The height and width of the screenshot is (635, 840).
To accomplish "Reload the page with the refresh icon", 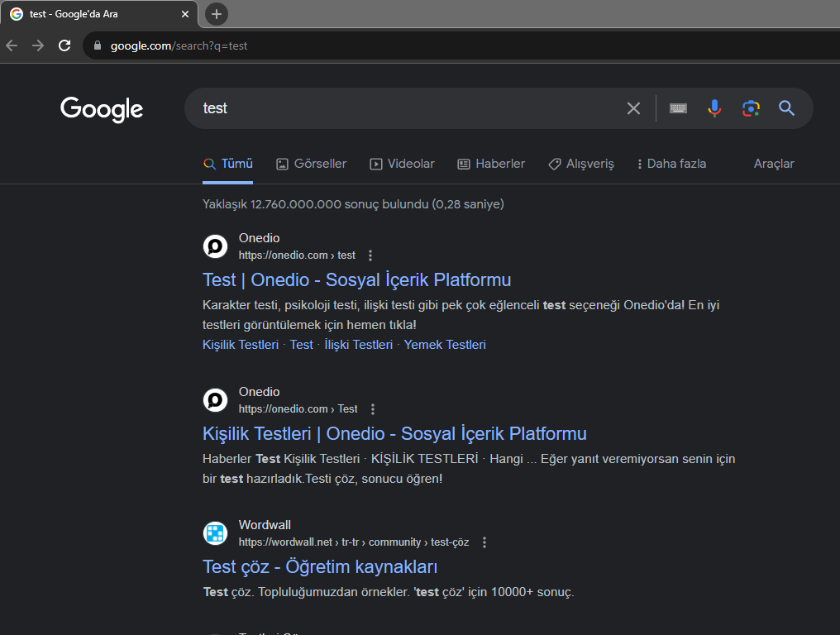I will pyautogui.click(x=64, y=45).
